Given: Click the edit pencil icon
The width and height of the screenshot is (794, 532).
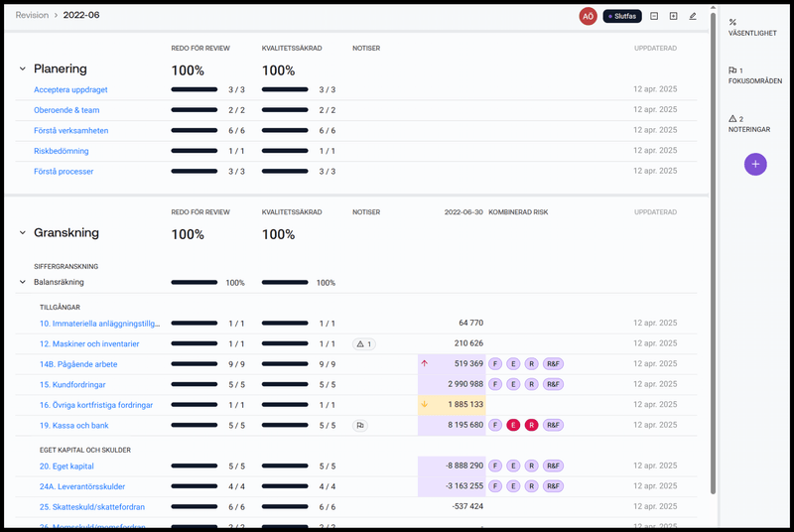Looking at the screenshot, I should coord(693,16).
